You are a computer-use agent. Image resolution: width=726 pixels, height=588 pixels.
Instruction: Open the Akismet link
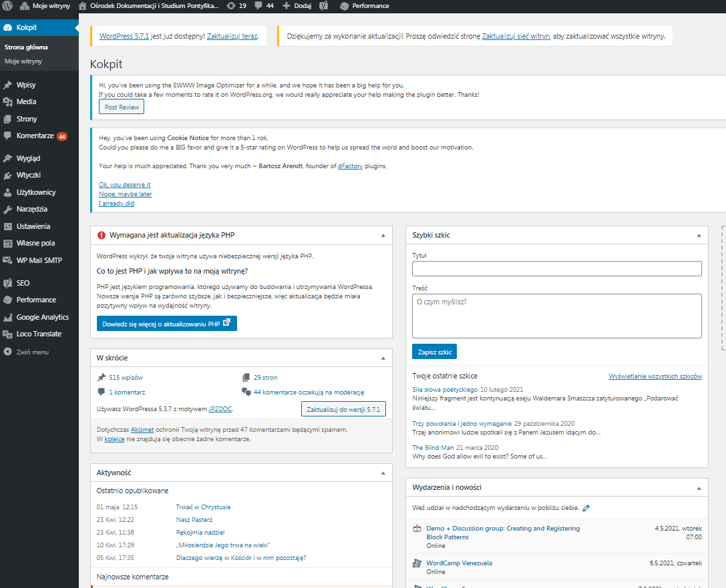coord(142,430)
